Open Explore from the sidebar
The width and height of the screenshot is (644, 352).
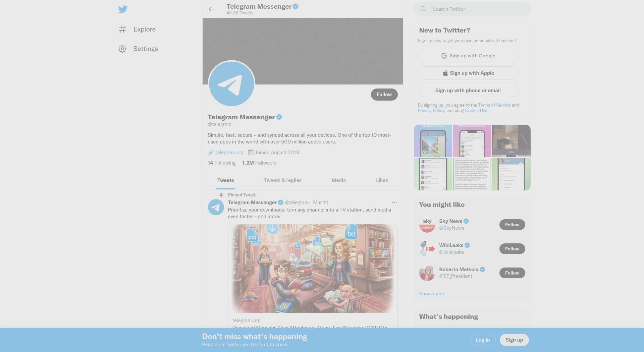click(x=137, y=30)
